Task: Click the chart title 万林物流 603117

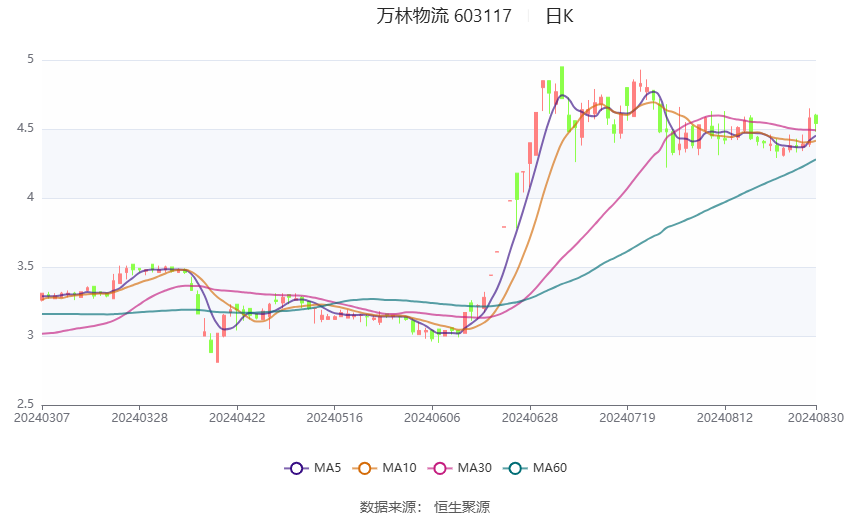Action: (444, 16)
